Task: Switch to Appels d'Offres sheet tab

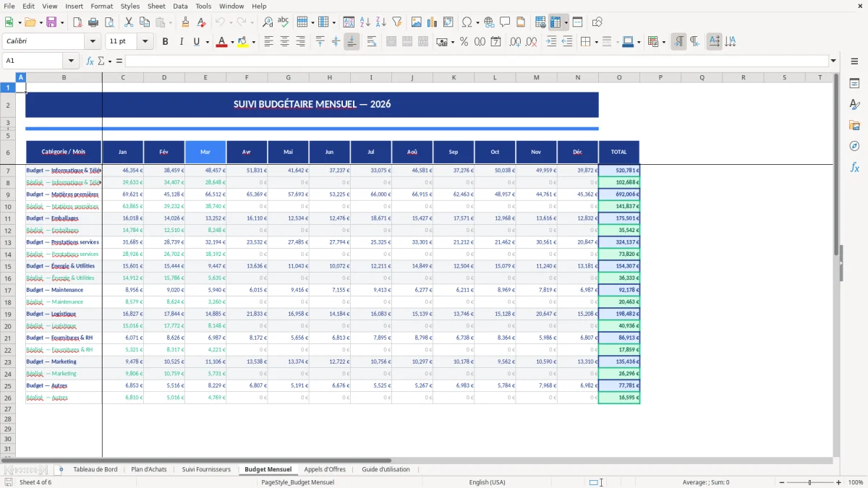Action: 325,469
